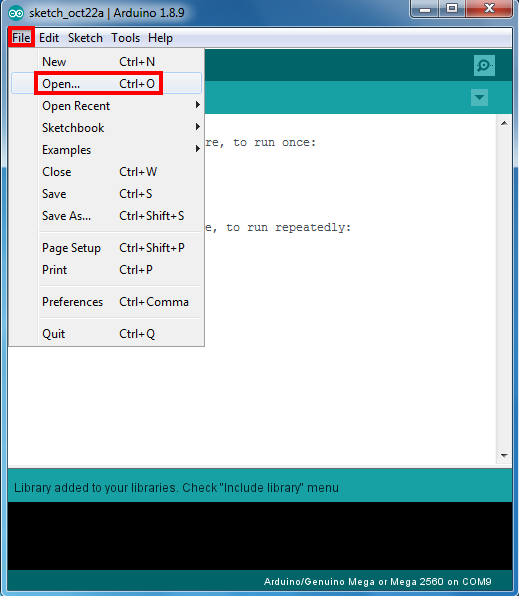Screen dimensions: 519x596
Task: Click the editor scrollbar down arrow
Action: coord(504,455)
